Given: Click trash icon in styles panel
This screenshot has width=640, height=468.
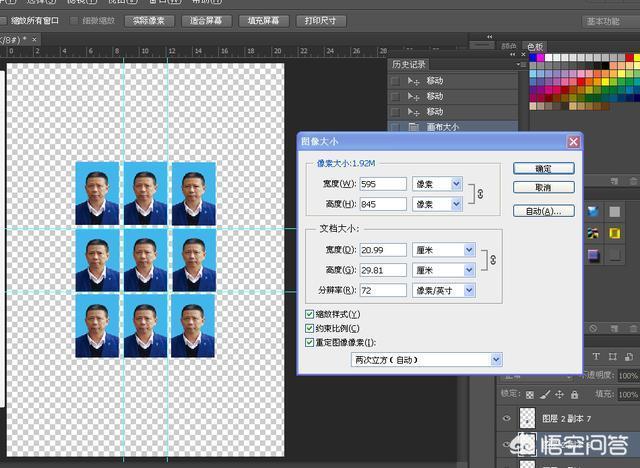Looking at the screenshot, I should click(x=633, y=328).
